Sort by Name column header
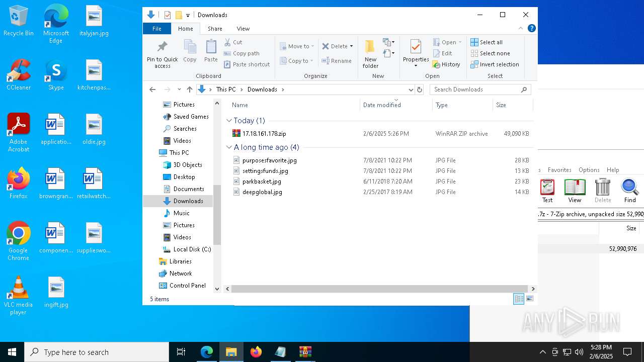 click(x=294, y=105)
